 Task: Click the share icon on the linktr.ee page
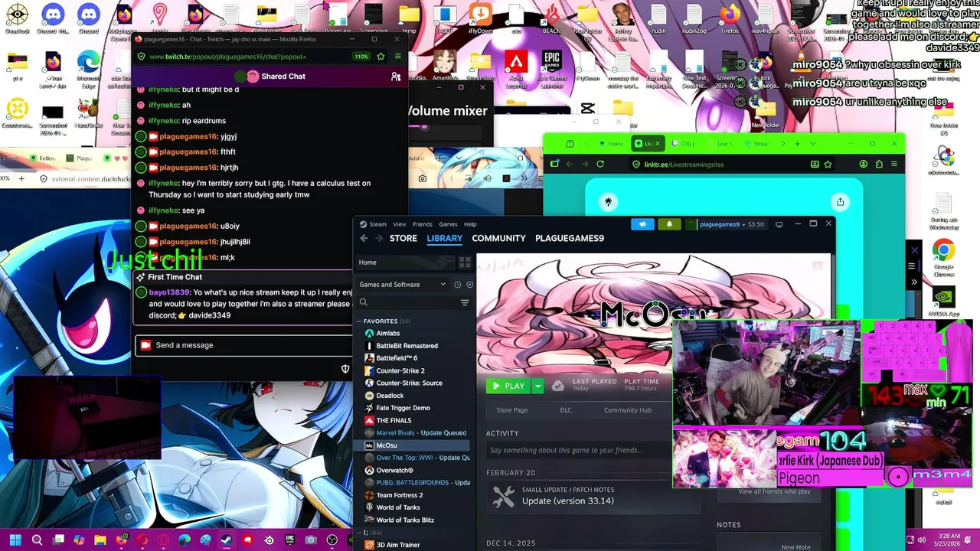click(840, 201)
